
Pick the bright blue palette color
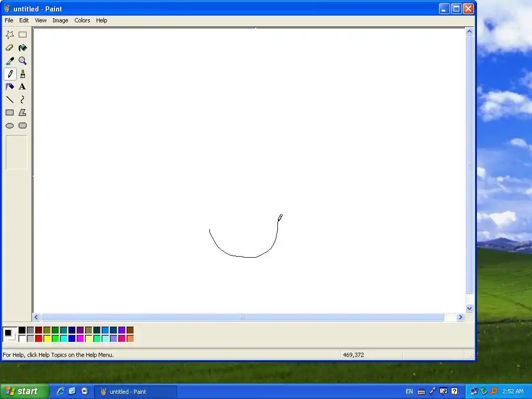[72, 339]
